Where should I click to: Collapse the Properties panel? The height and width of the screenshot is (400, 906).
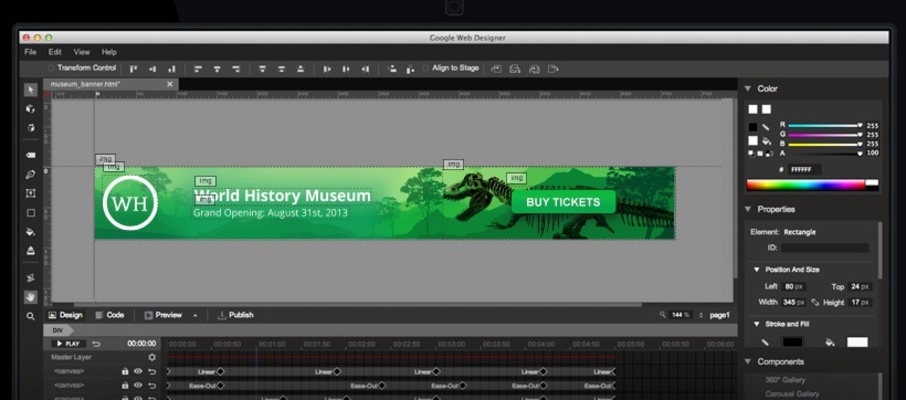[748, 209]
